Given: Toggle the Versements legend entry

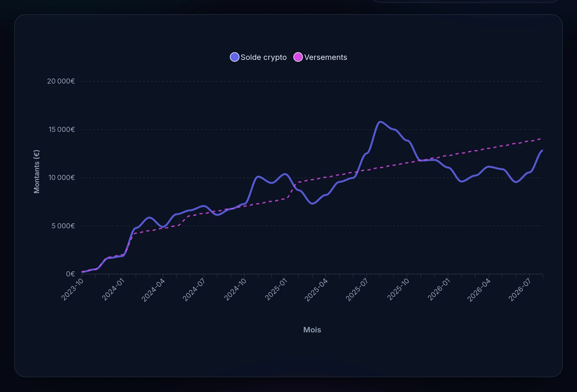Looking at the screenshot, I should [320, 57].
